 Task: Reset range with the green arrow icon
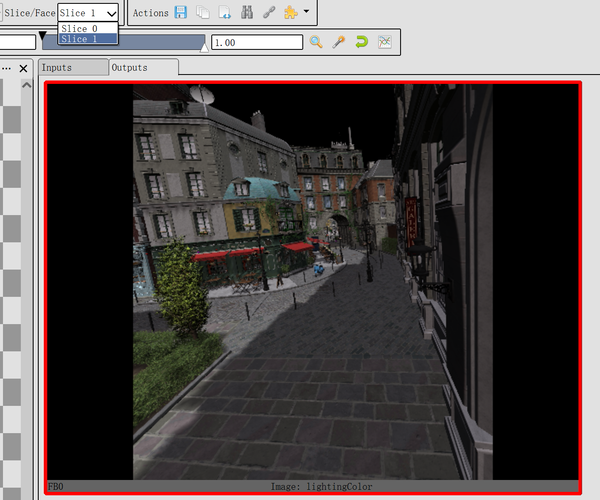(361, 42)
